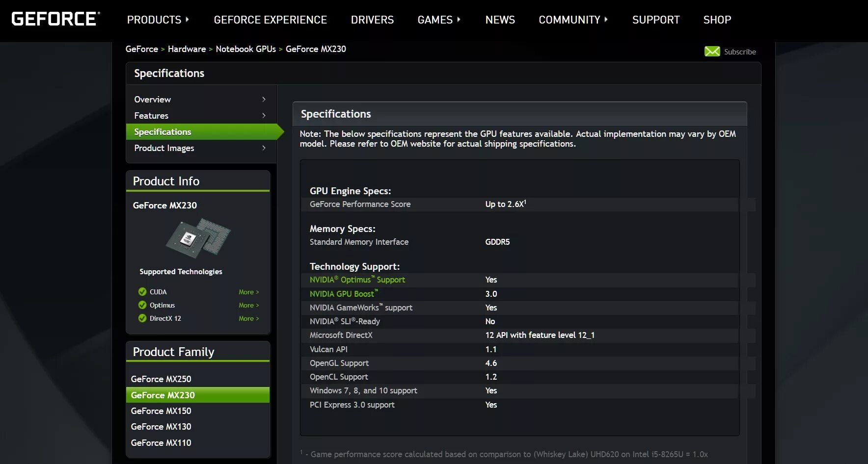
Task: Click the NVIDIA SLI-Ready label
Action: pos(345,321)
